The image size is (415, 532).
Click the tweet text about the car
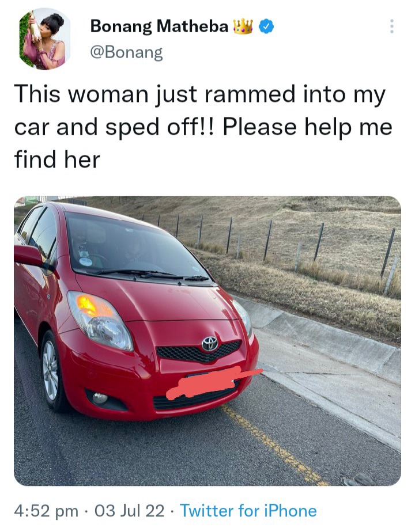[x=203, y=127]
